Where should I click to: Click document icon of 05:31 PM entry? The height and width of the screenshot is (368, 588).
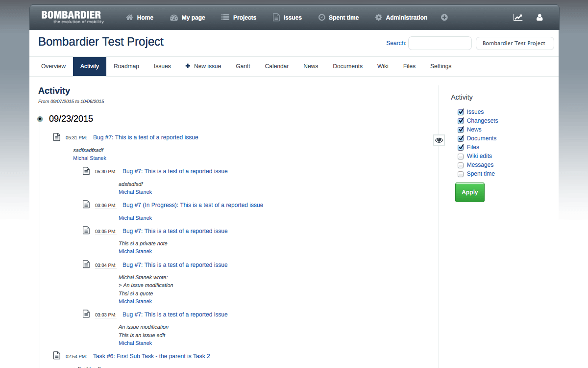57,137
